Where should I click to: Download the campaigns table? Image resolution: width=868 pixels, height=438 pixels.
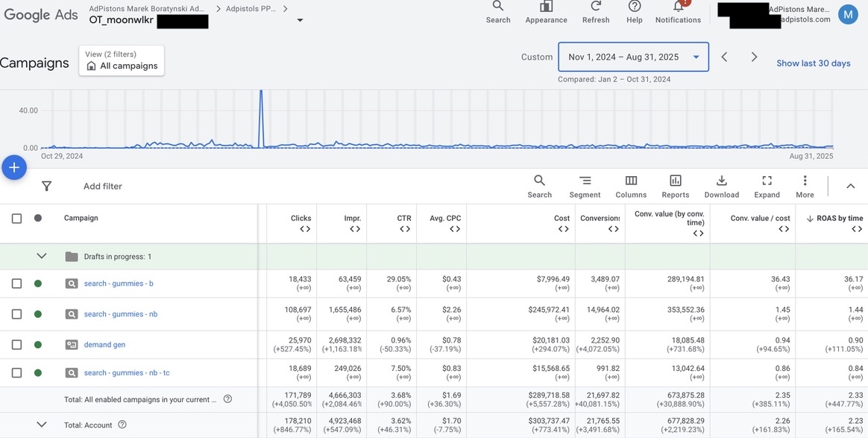[x=721, y=187]
